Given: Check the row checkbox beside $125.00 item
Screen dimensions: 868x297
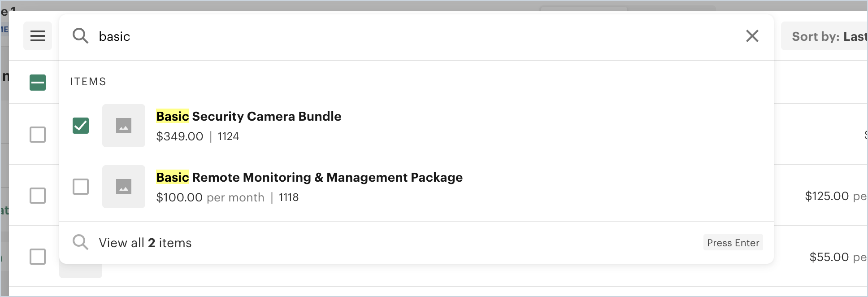Looking at the screenshot, I should (x=38, y=196).
